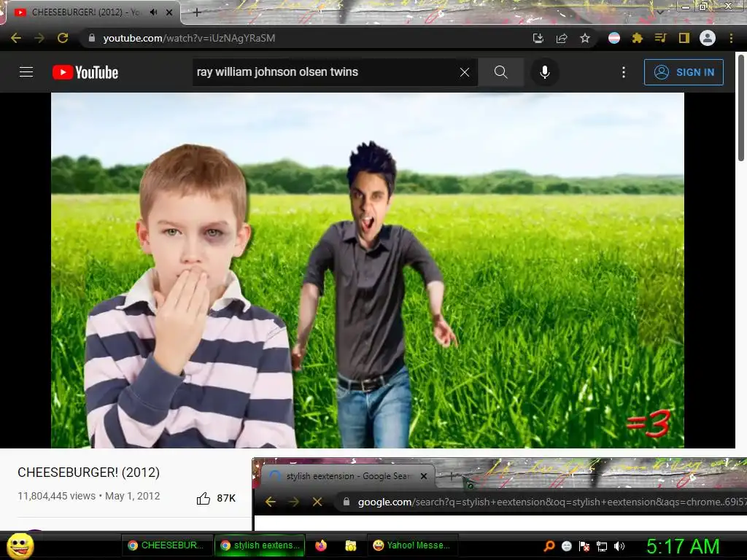Reload the YouTube page
Screen dimensions: 747x560
(63, 38)
